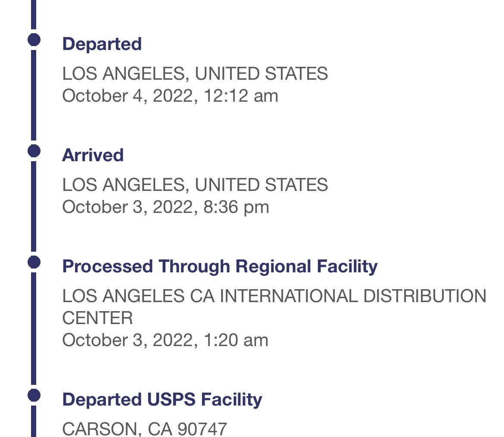The width and height of the screenshot is (504, 437).
Task: Click the timeline line between Departed and Arrived dots
Action: click(34, 95)
